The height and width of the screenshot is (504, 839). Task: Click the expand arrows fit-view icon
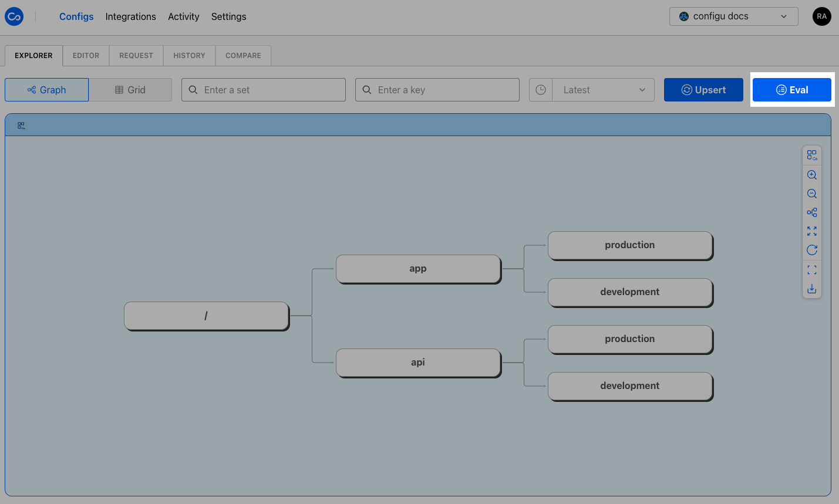pos(812,231)
